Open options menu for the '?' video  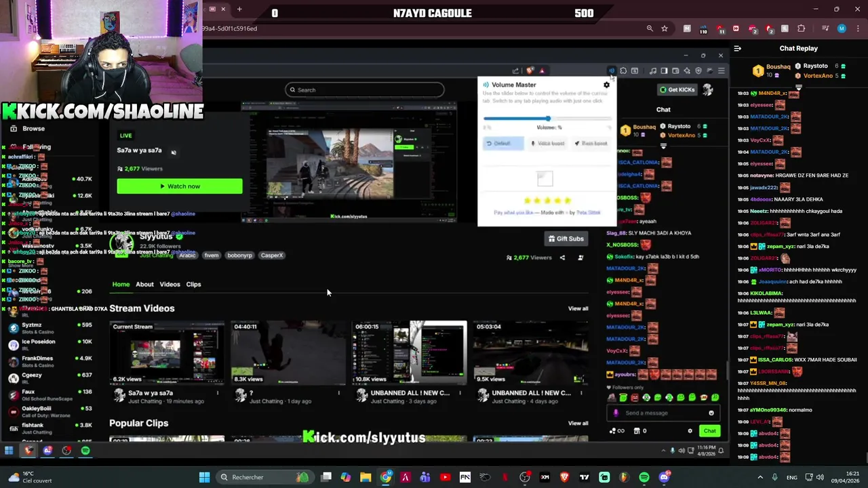[339, 392]
